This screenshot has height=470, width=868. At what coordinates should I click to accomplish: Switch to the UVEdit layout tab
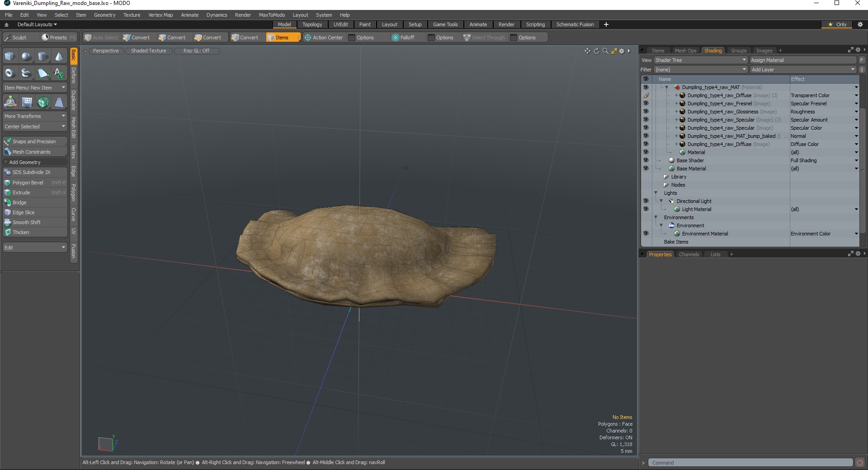[340, 24]
